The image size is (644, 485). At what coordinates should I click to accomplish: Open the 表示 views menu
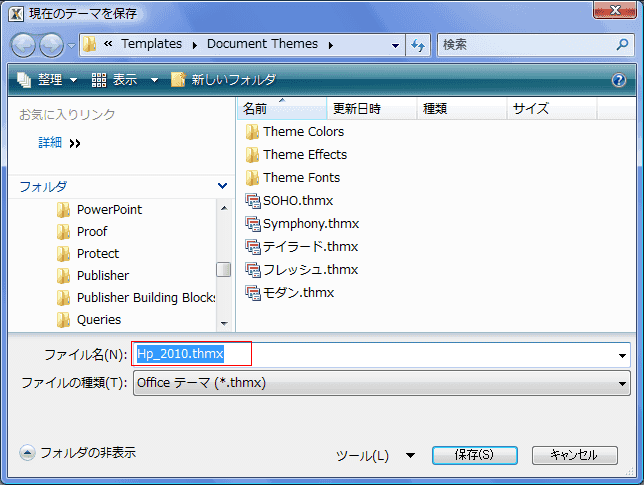[x=115, y=79]
